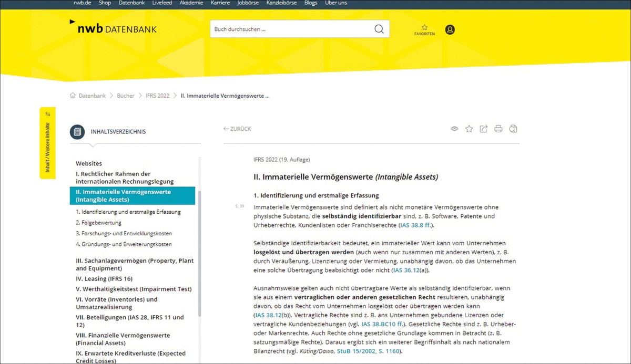The width and height of the screenshot is (631, 364).
Task: Click the search magnifier icon
Action: click(379, 29)
